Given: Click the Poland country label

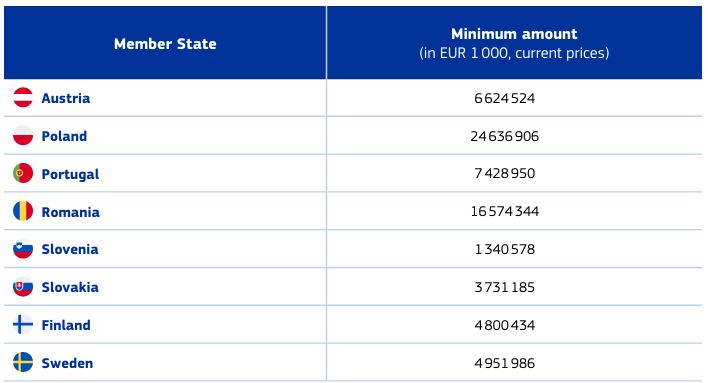Looking at the screenshot, I should 64,136.
